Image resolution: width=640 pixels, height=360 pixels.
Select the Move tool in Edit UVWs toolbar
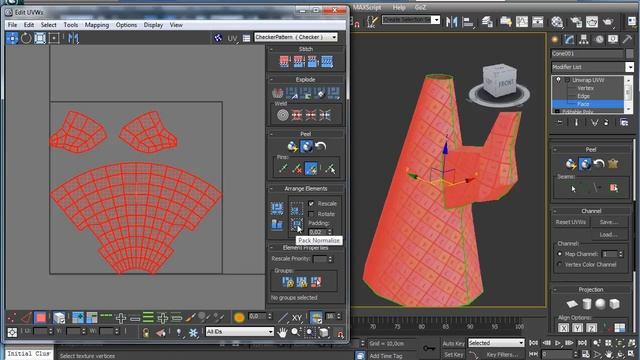12,38
